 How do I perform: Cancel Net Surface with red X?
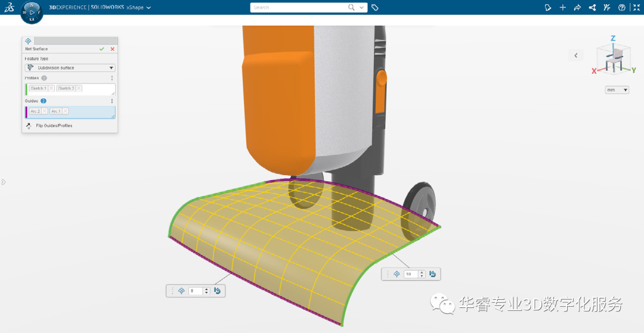[x=112, y=49]
